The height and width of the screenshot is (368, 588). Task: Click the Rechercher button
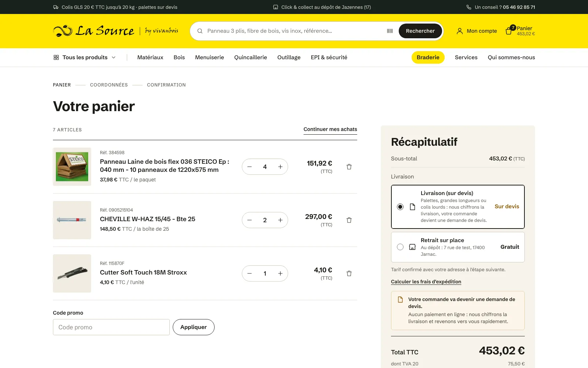(420, 31)
